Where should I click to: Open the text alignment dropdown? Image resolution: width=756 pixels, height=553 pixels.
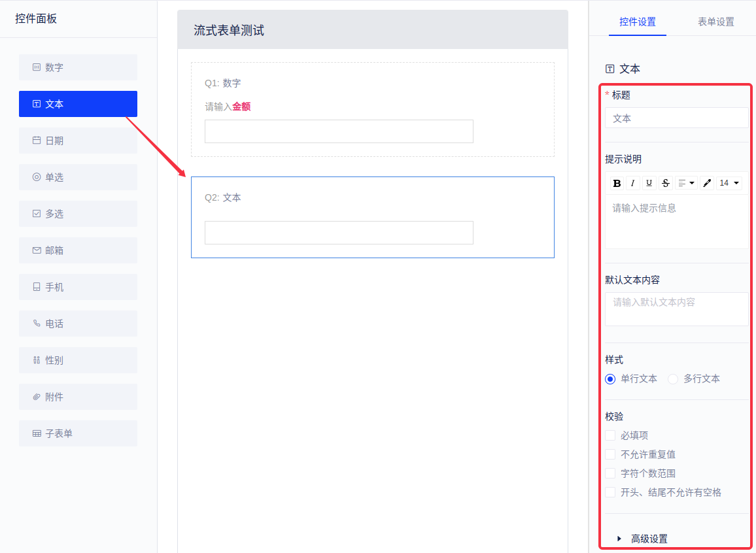686,183
